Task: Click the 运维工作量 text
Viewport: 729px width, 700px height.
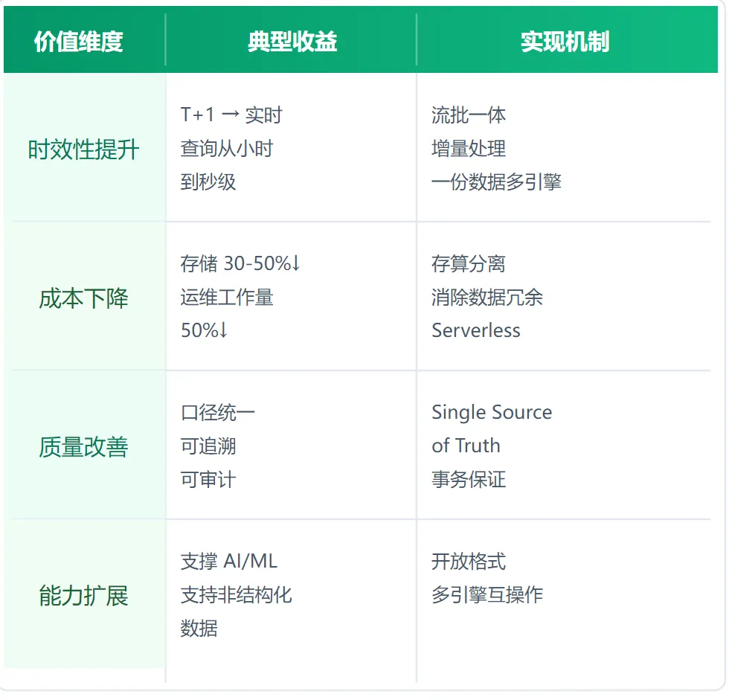Action: 226,298
